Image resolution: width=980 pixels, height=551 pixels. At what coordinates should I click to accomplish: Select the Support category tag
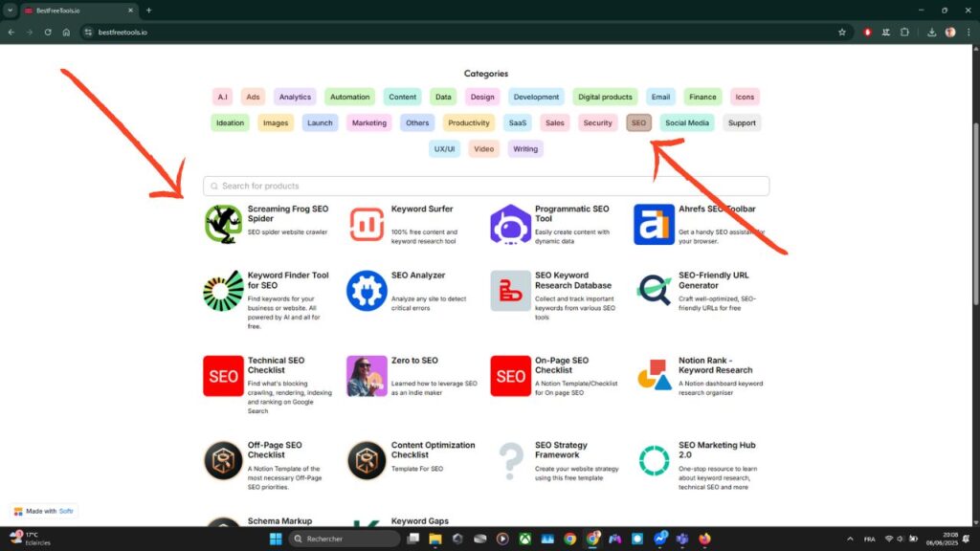click(742, 123)
